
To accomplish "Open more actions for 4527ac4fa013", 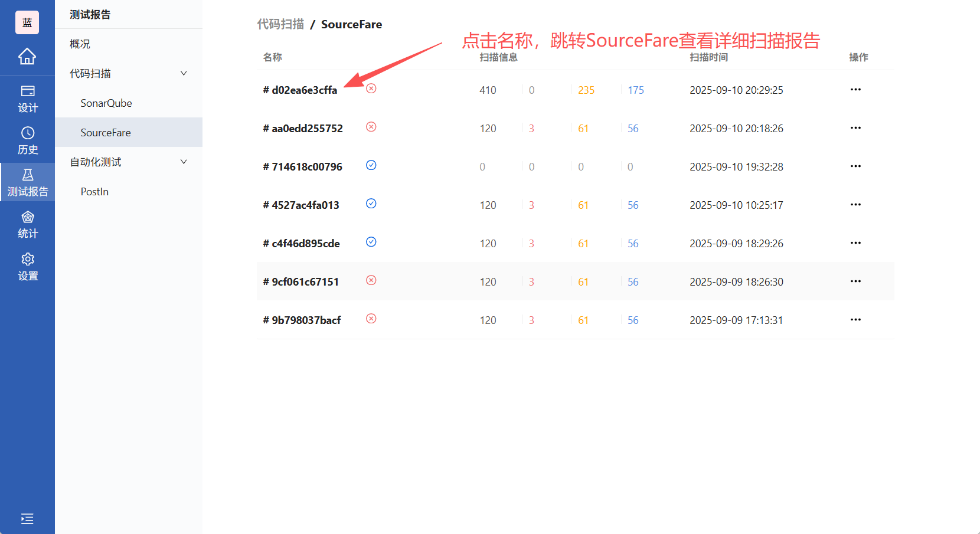I will coord(855,205).
